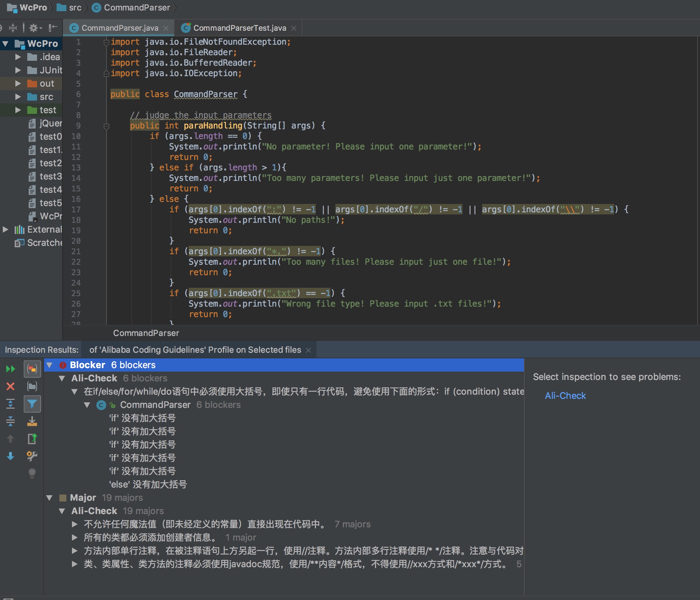This screenshot has width=700, height=600.
Task: Click the red Blocker severity icon
Action: 63,365
